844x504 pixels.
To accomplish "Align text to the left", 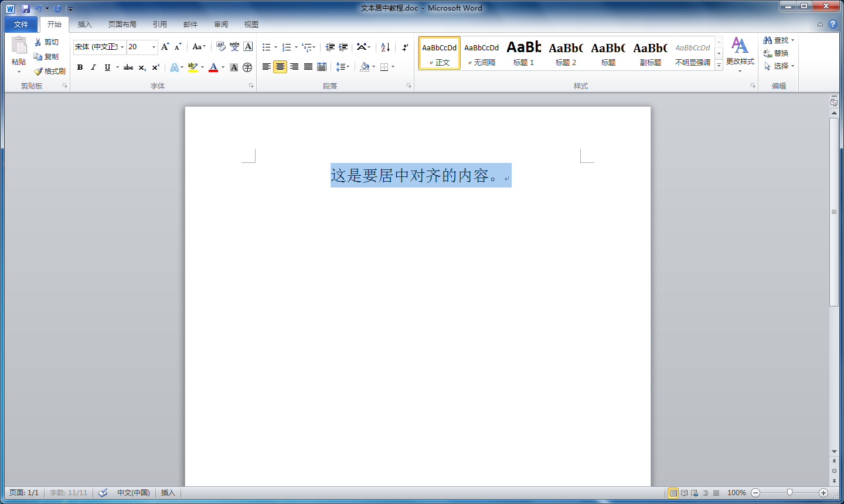I will (x=267, y=67).
